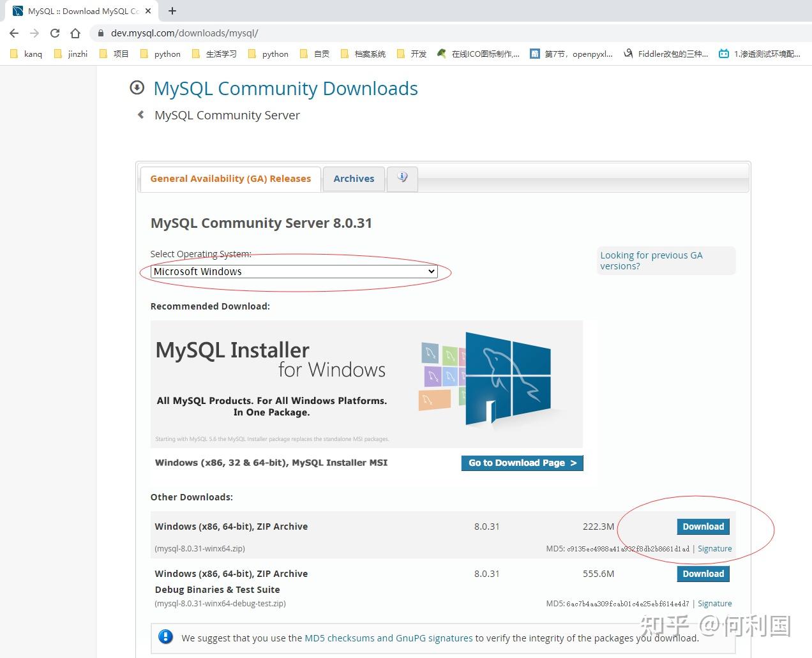Screen dimensions: 812x658
Task: Click the back chevron beside MySQL Community Server
Action: click(140, 115)
